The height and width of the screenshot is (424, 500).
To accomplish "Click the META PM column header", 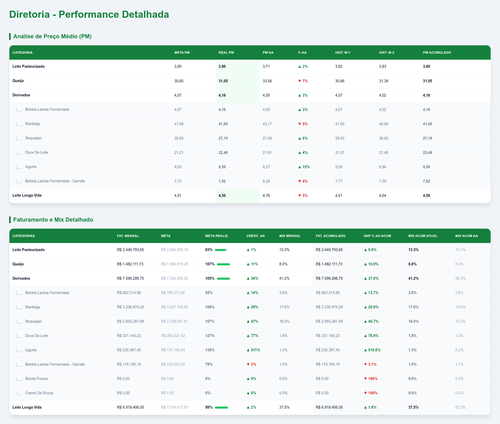I will point(182,53).
